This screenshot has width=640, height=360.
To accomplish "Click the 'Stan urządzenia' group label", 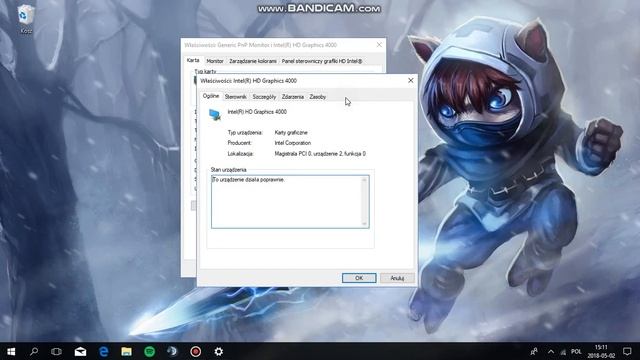I will [229, 169].
